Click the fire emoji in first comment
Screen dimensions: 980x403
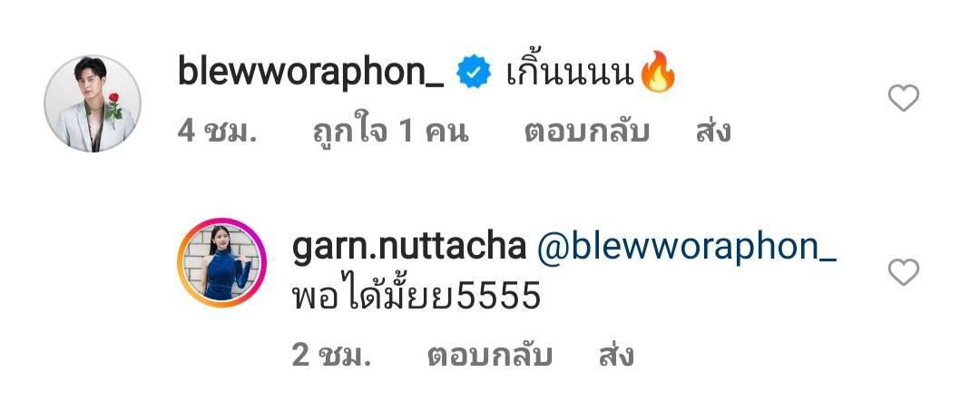658,73
